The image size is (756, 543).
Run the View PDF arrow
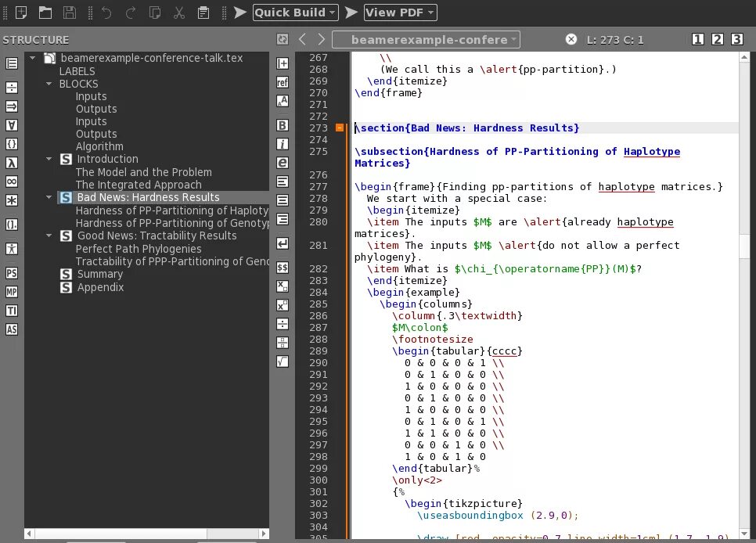[x=351, y=13]
